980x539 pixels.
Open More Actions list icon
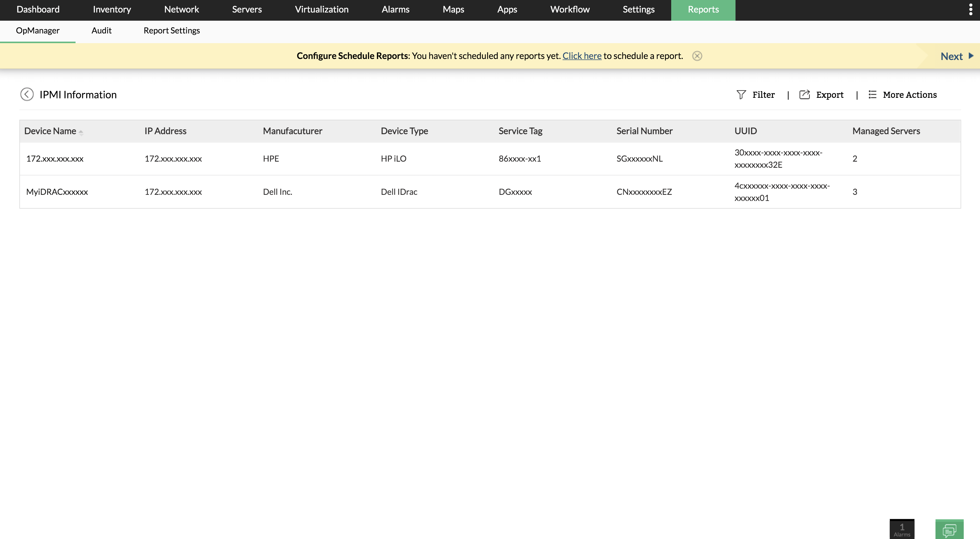tap(872, 94)
